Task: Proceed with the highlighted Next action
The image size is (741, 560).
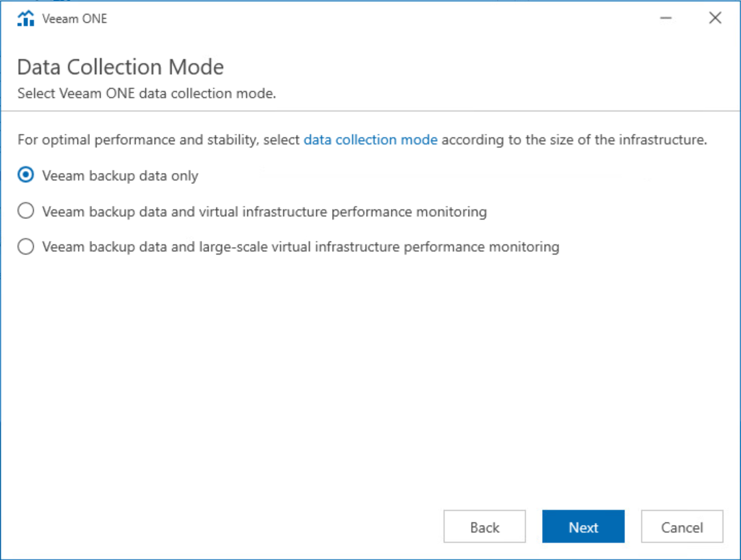Action: (x=583, y=526)
